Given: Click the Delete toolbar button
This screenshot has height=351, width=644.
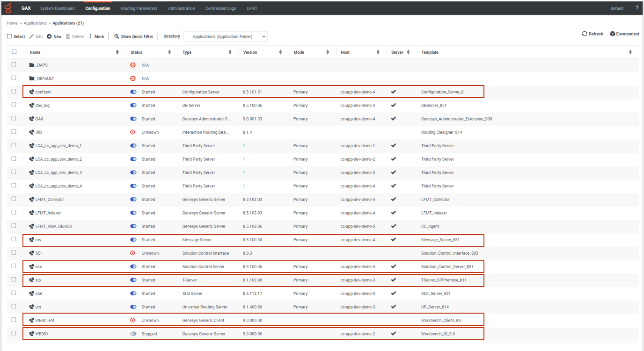Looking at the screenshot, I should coord(75,36).
